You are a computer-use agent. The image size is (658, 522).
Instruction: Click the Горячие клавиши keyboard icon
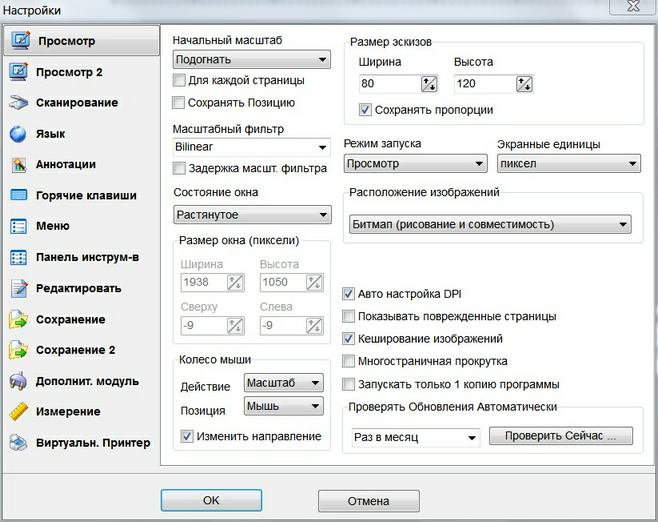coord(18,195)
